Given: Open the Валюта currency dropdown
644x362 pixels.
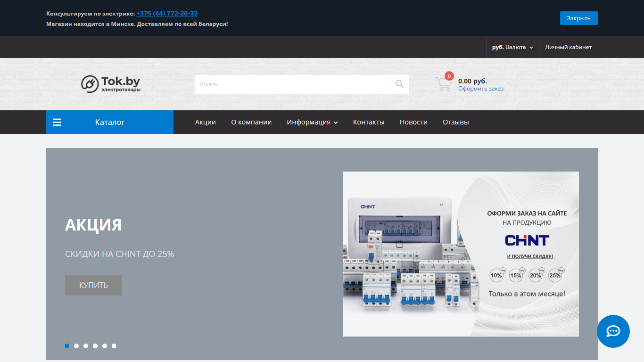Looking at the screenshot, I should pos(512,47).
